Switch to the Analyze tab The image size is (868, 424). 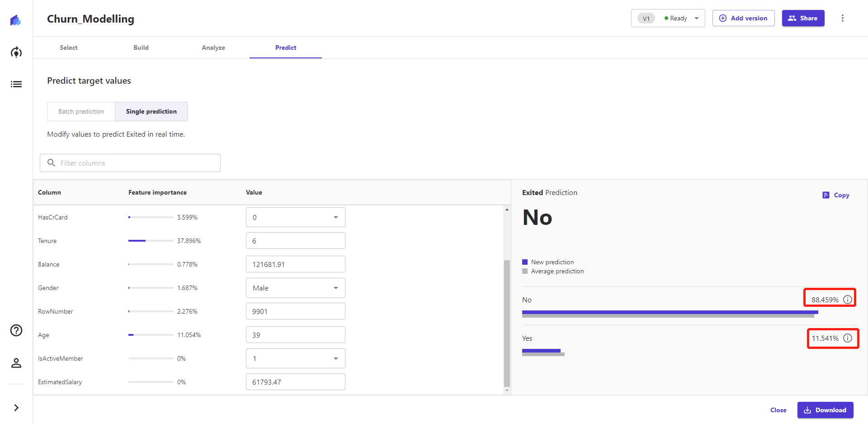coord(213,48)
